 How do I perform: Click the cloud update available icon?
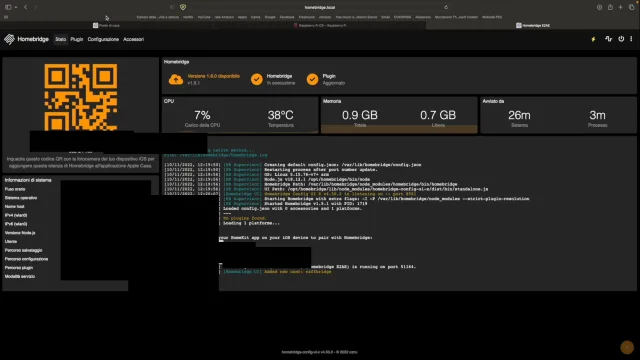coord(176,79)
